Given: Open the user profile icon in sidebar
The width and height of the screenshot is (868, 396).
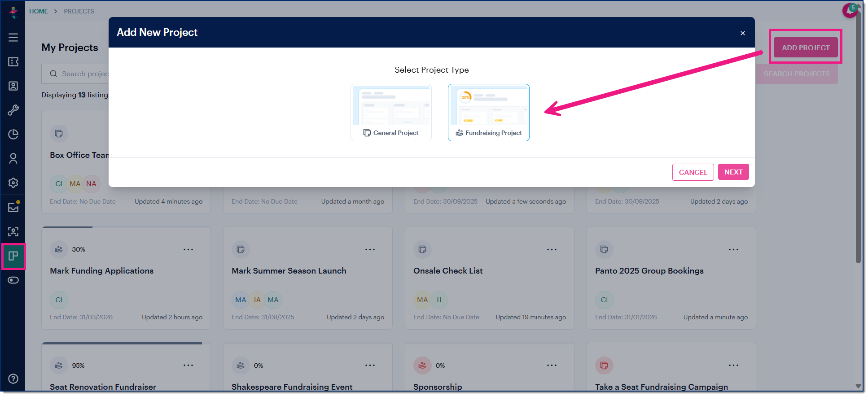Looking at the screenshot, I should (x=13, y=159).
